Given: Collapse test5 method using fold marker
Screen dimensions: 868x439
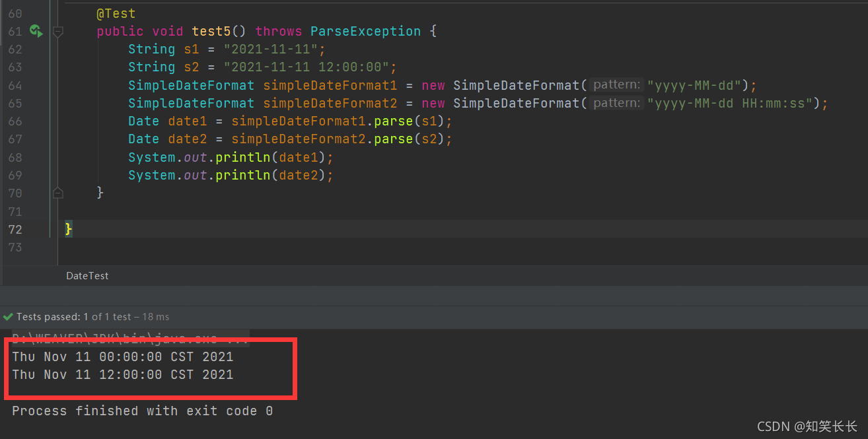Looking at the screenshot, I should coord(58,31).
